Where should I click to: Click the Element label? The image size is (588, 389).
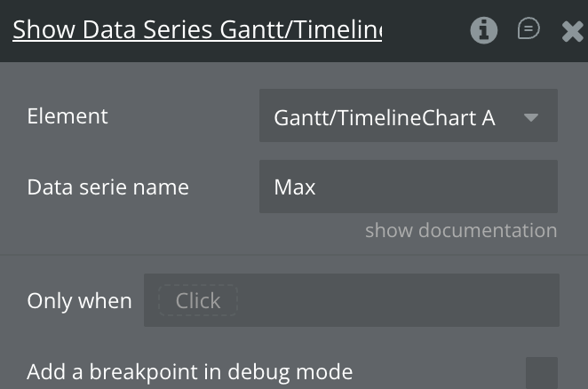pos(68,116)
